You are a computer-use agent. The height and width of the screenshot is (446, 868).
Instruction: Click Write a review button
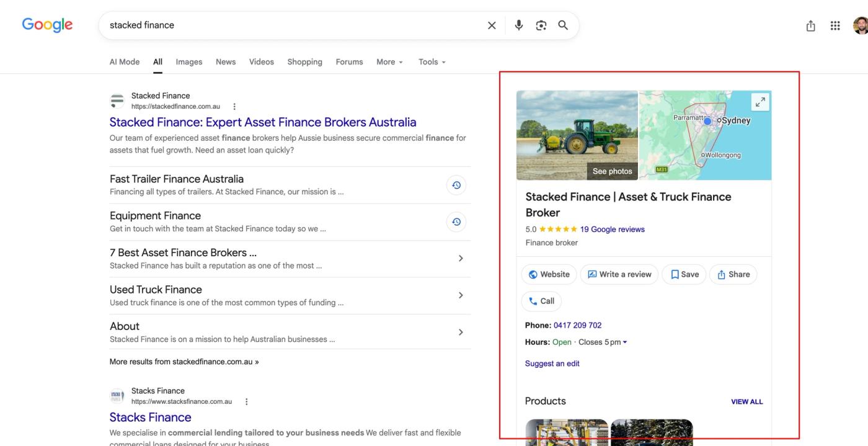[619, 274]
